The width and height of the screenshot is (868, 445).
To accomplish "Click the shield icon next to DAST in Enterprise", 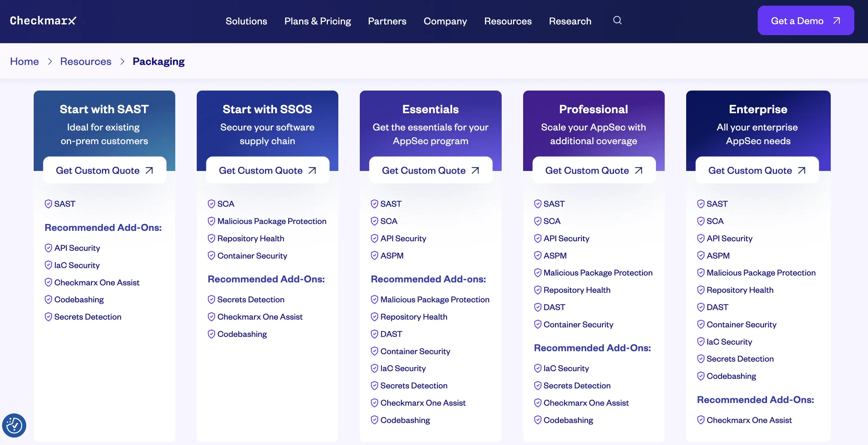I will point(701,307).
